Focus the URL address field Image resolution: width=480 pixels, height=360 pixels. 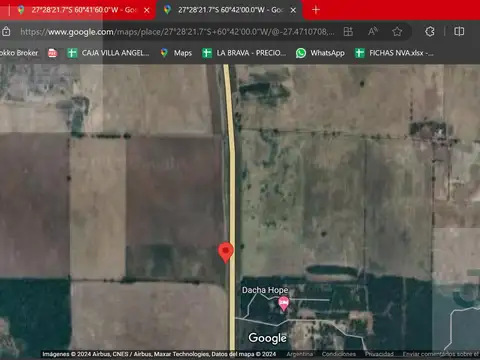pyautogui.click(x=177, y=32)
